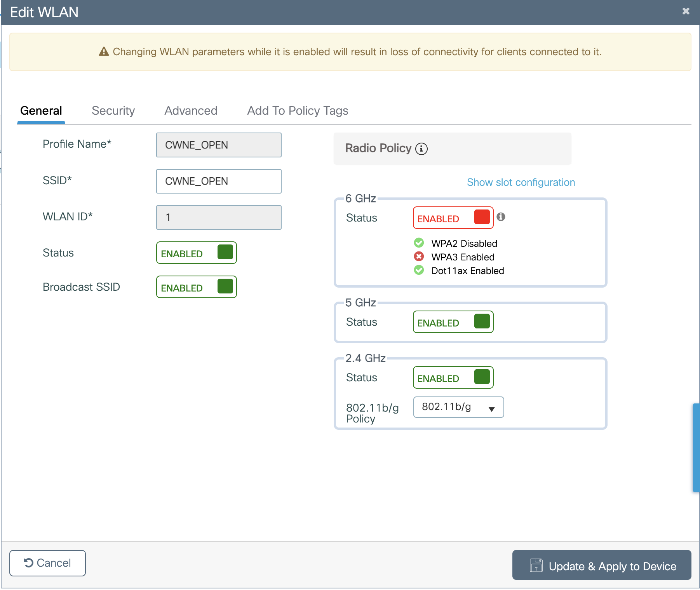This screenshot has width=700, height=590.
Task: Click the WPA2 Disabled green check icon
Action: (x=419, y=243)
